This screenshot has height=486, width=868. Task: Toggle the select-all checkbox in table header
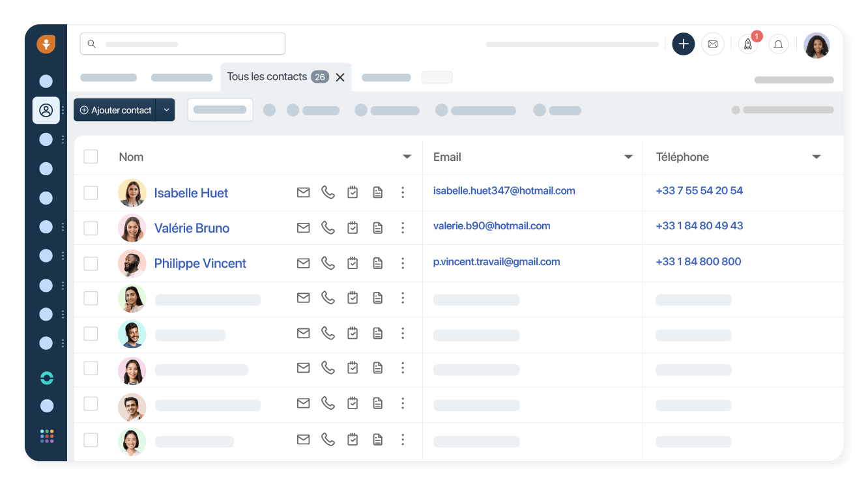tap(91, 157)
